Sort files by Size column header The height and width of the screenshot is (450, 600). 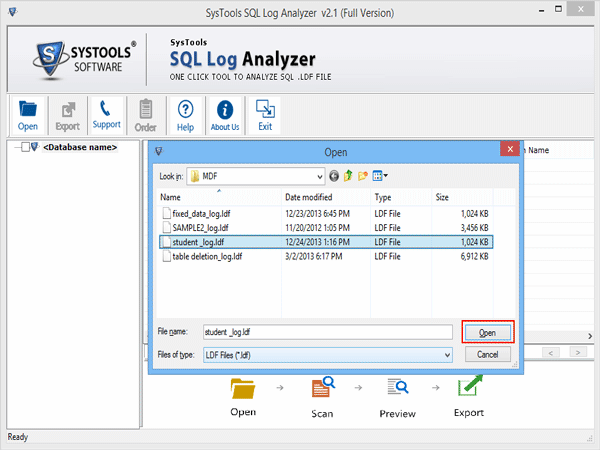coord(463,197)
